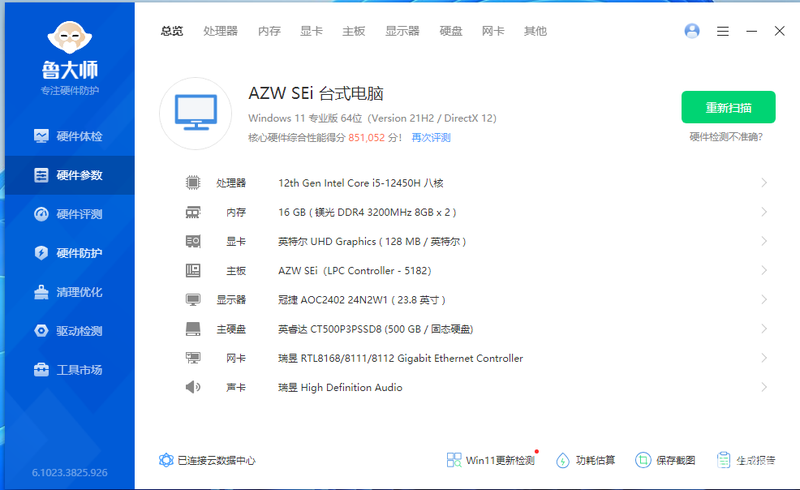
Task: Click the 内存 memory module icon
Action: (193, 212)
